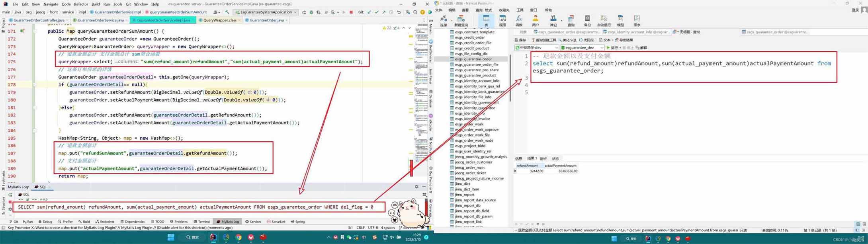Open the 收藏夹 menu in Navicat
The height and width of the screenshot is (244, 868).
(504, 10)
